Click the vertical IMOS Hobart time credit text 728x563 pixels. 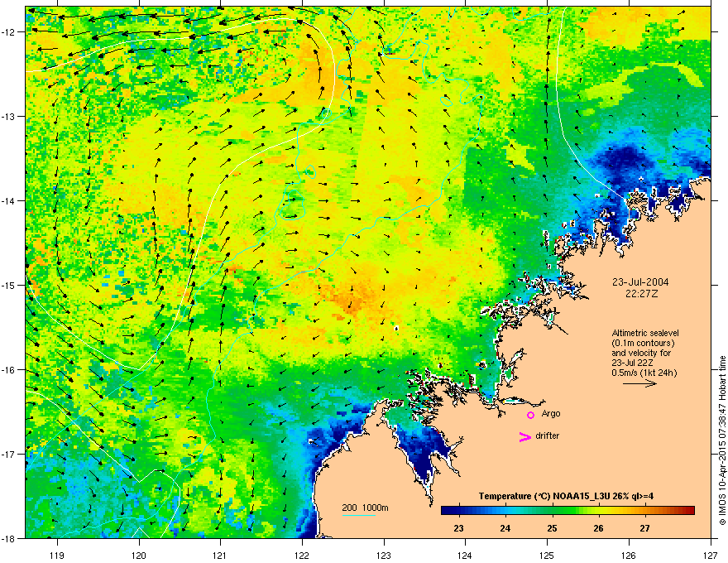coord(722,440)
